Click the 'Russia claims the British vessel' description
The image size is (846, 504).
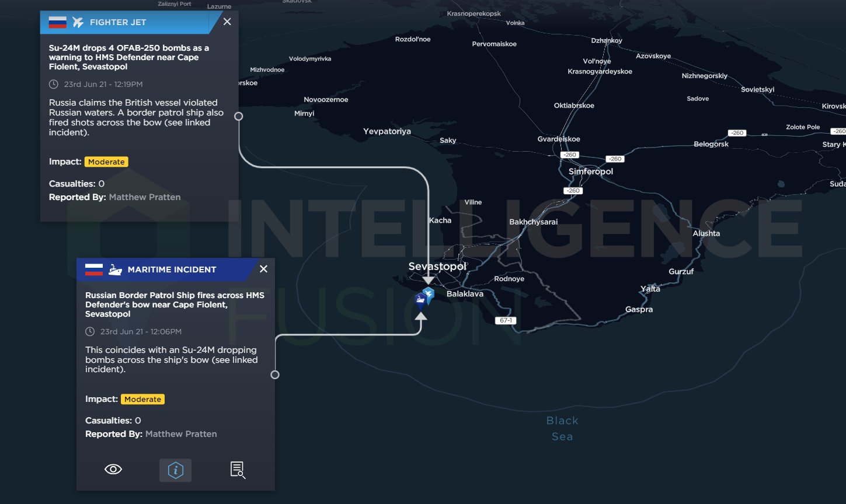coord(136,117)
